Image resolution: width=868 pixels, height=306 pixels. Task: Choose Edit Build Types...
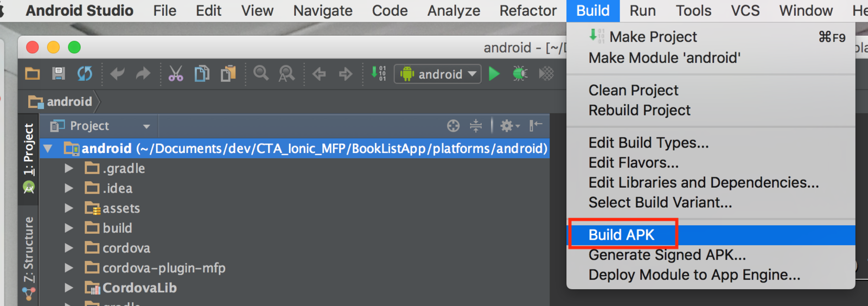(711, 143)
